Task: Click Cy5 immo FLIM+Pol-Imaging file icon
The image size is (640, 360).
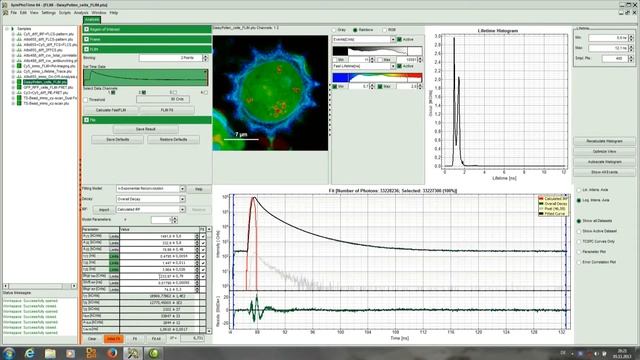Action: click(19, 66)
